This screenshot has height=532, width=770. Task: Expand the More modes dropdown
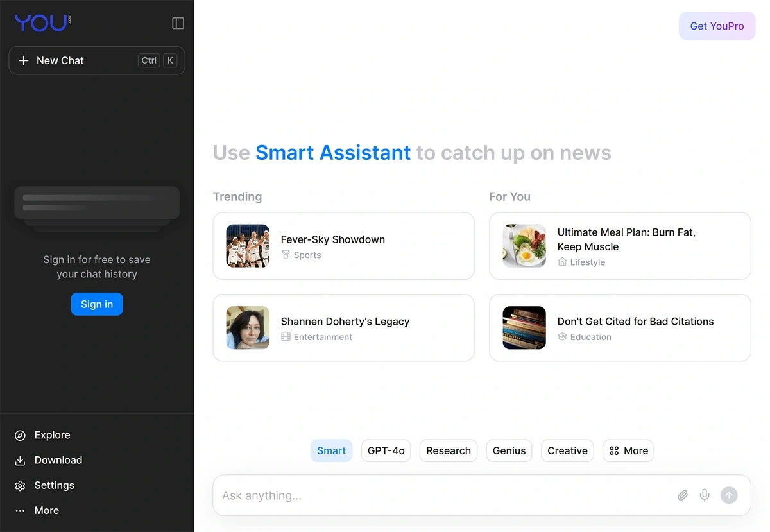click(628, 450)
